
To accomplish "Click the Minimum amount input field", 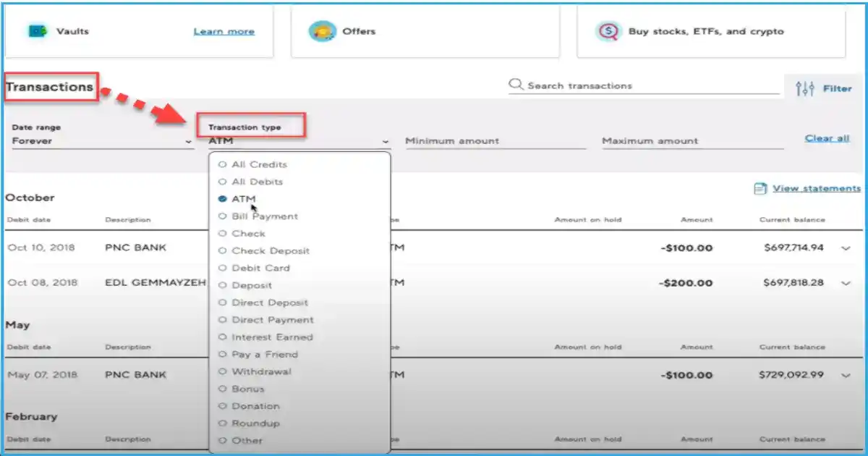I will point(495,141).
